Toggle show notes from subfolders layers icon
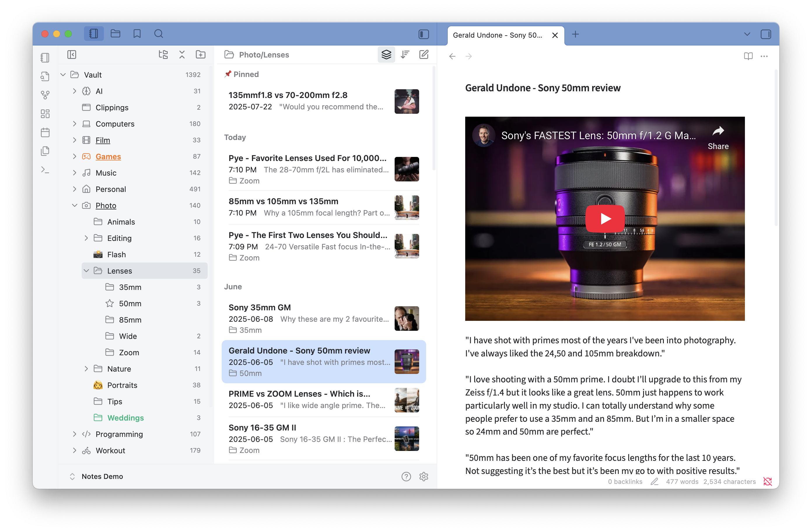The width and height of the screenshot is (812, 532). coord(386,55)
